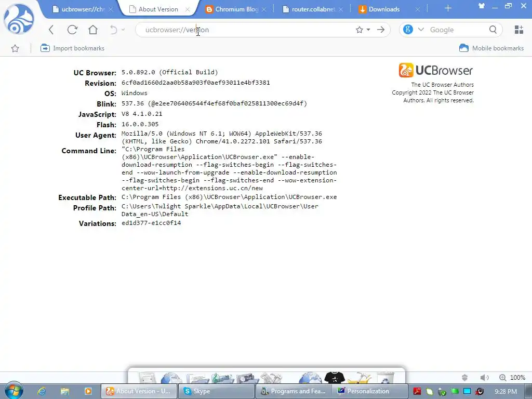Viewport: 532px width, 399px height.
Task: Click the safely remove hardware tray icon
Action: pyautogui.click(x=442, y=392)
